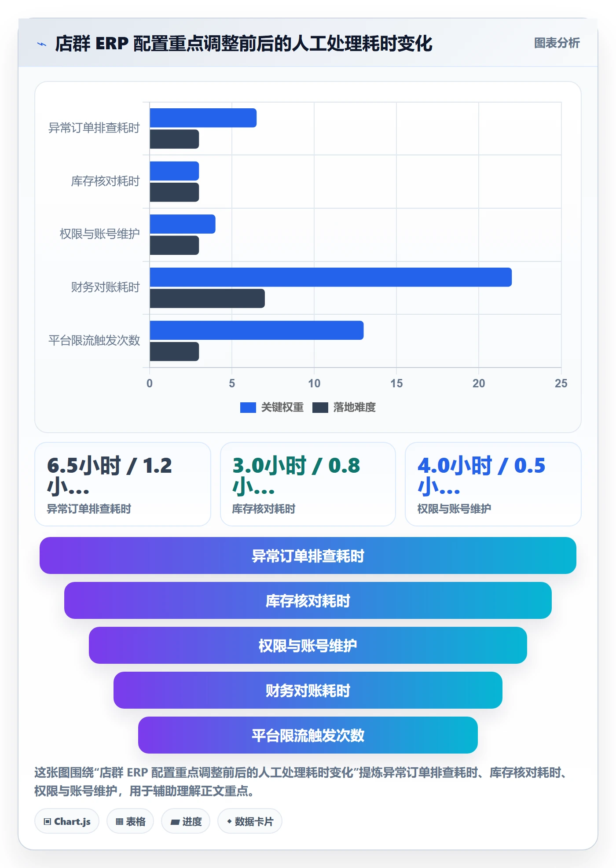Click the 库存核对耗时 y-axis label
Screen dimensions: 616x868
[x=106, y=181]
